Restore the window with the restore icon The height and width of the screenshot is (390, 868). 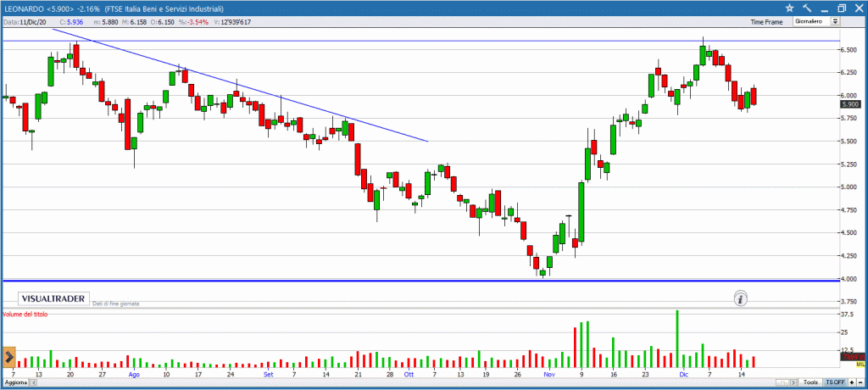pos(842,8)
